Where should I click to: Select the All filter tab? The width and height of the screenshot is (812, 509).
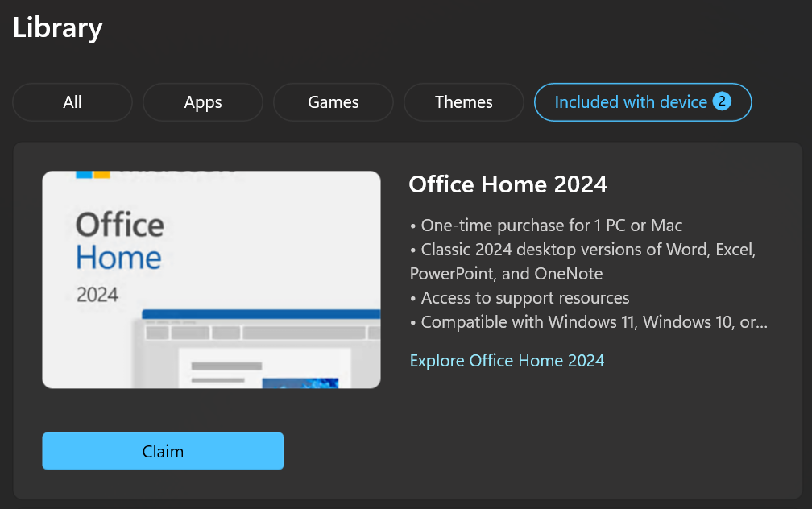(72, 102)
